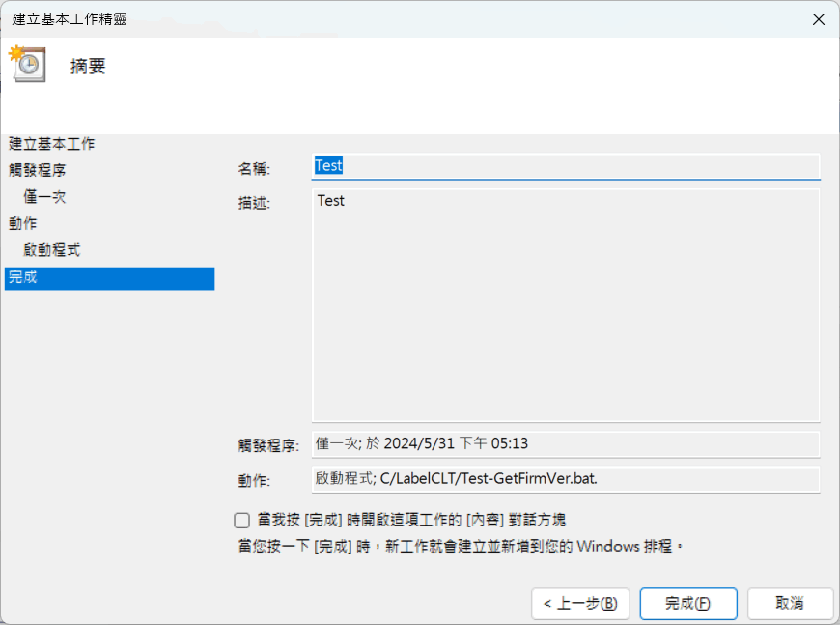
Task: Click the 名稱: label beside the name field
Action: 255,168
